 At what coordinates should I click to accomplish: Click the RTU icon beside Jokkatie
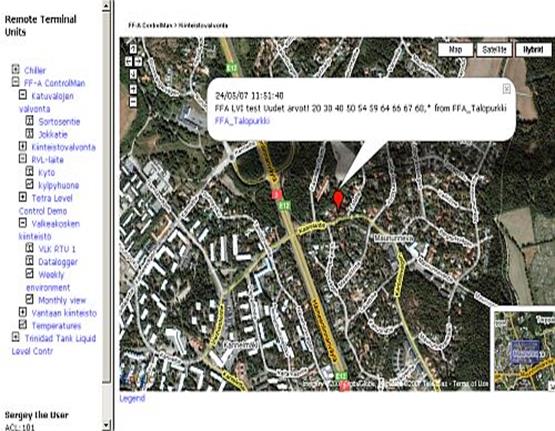click(x=30, y=134)
